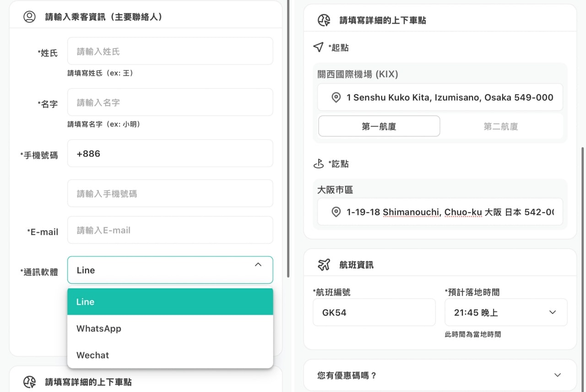
Task: Click the 航班編號 field containing GK54
Action: [374, 312]
